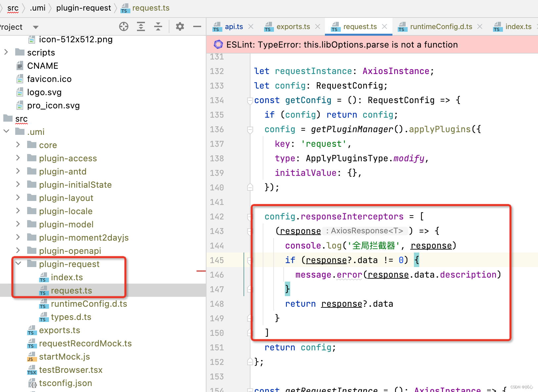Click the ESLint circle icon in banner

(218, 44)
